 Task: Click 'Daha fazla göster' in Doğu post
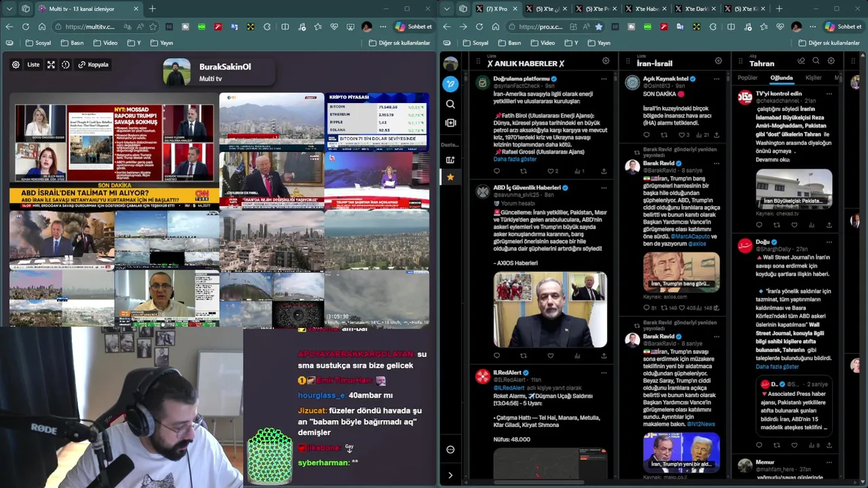click(777, 367)
